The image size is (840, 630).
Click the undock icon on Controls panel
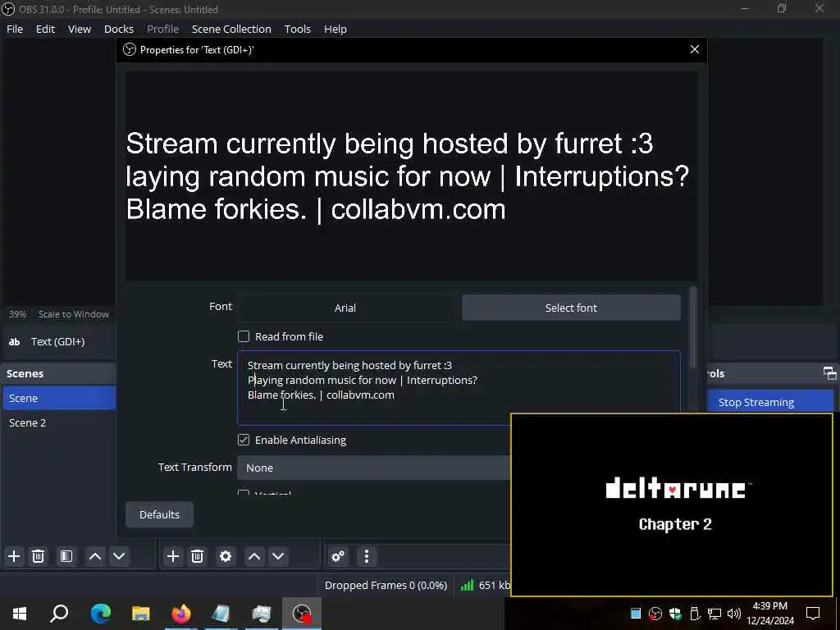[829, 373]
